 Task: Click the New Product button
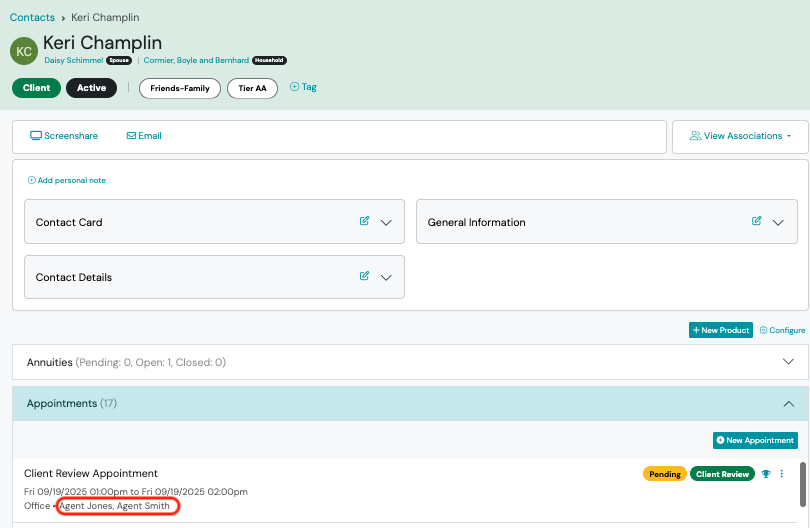pos(721,330)
